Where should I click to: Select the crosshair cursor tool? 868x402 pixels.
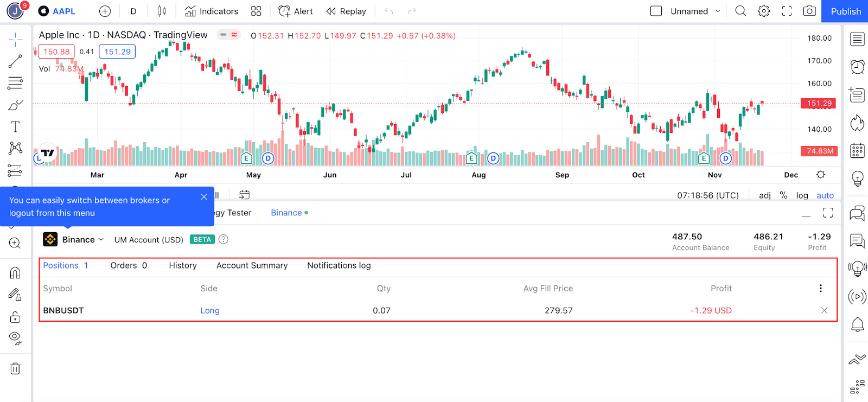15,39
